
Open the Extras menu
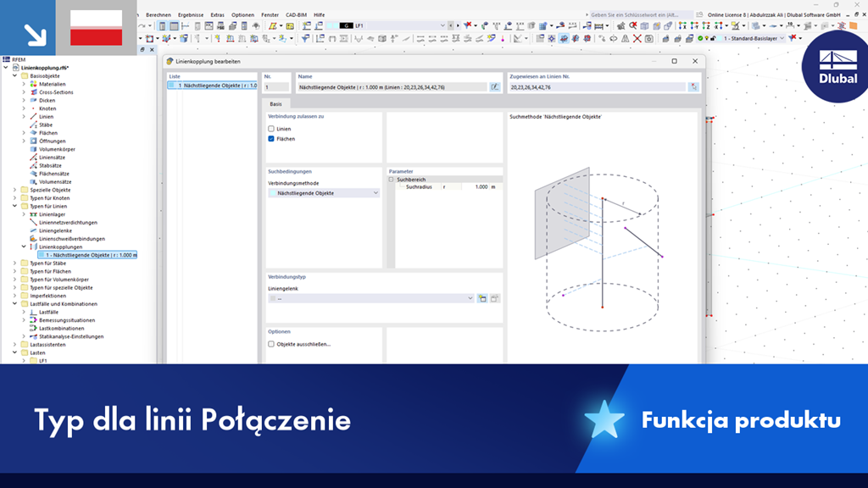[x=218, y=15]
